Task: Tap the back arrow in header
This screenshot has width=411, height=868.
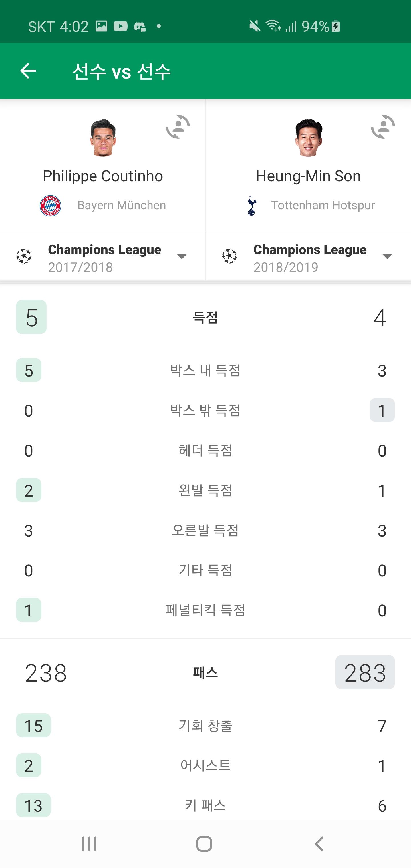Action: [28, 71]
